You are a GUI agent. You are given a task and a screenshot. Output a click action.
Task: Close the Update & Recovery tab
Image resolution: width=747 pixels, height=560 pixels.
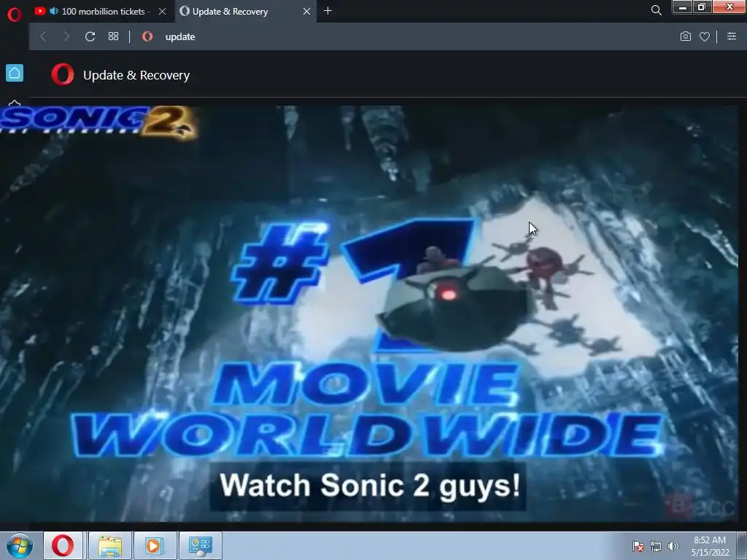coord(307,12)
